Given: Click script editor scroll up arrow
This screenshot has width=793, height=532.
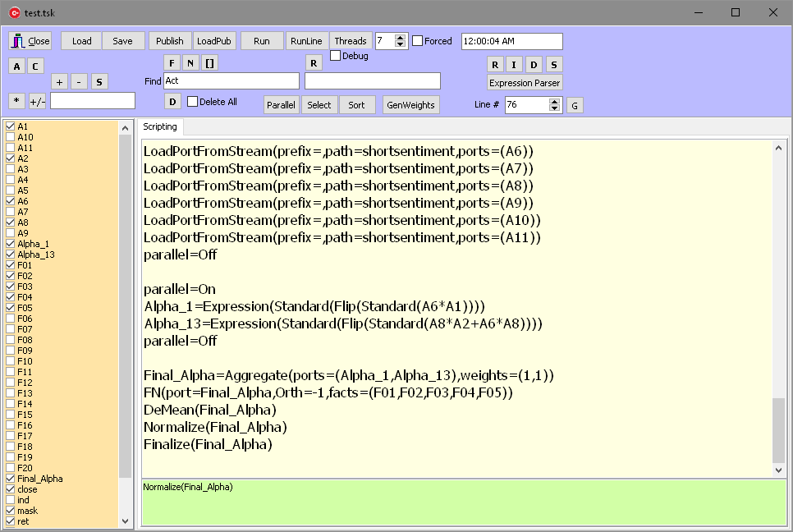Looking at the screenshot, I should click(x=778, y=148).
